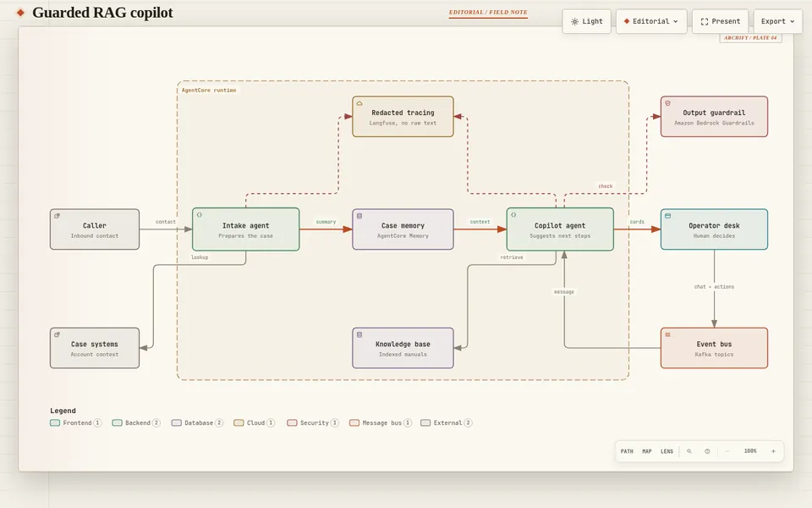This screenshot has width=812, height=508.
Task: Select the Event bus node
Action: (x=714, y=348)
